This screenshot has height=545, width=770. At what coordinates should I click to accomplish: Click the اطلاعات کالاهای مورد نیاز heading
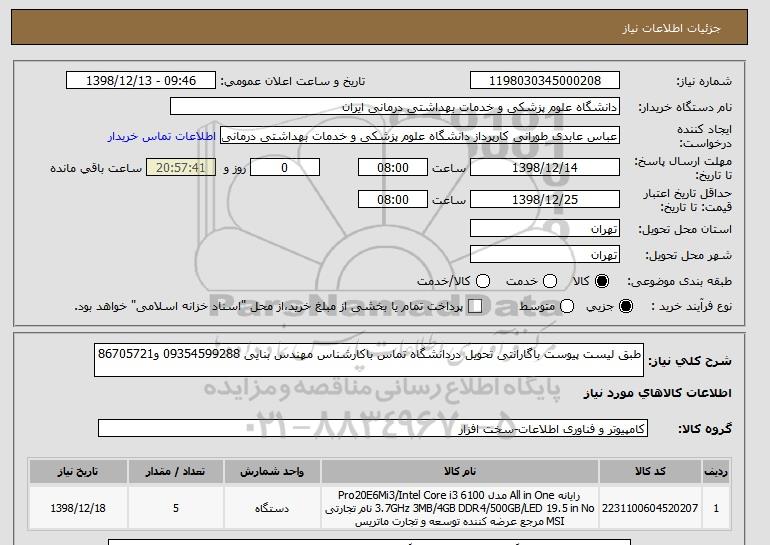tap(658, 393)
